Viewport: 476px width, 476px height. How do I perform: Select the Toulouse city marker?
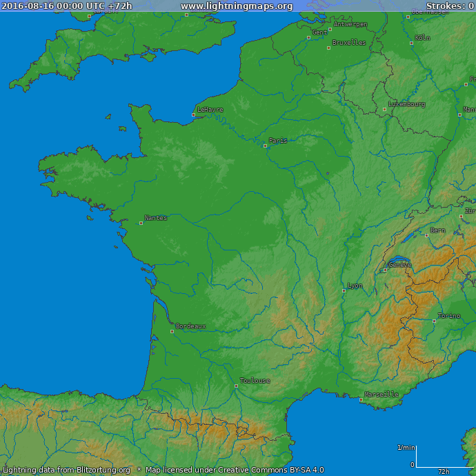point(236,386)
